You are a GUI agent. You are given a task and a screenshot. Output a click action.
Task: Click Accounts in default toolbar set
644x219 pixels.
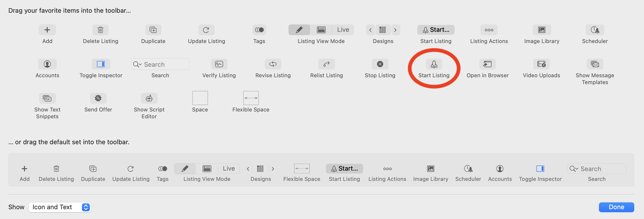pyautogui.click(x=500, y=169)
